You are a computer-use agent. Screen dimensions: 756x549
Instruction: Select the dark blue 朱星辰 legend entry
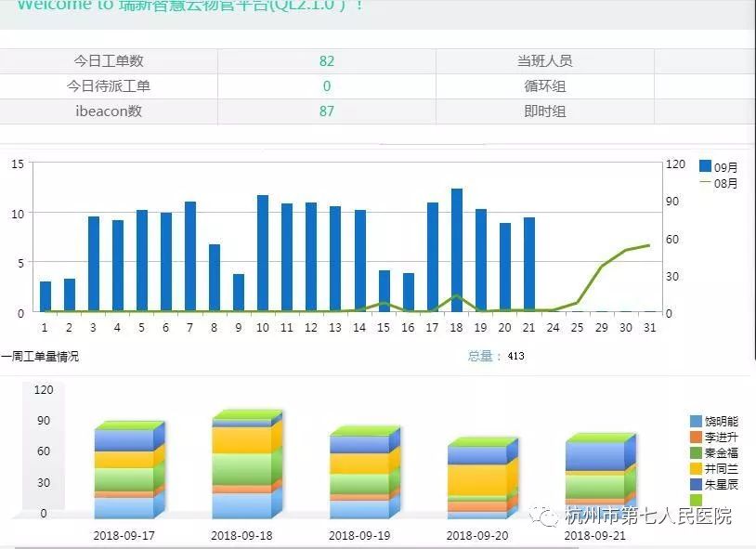pos(712,485)
